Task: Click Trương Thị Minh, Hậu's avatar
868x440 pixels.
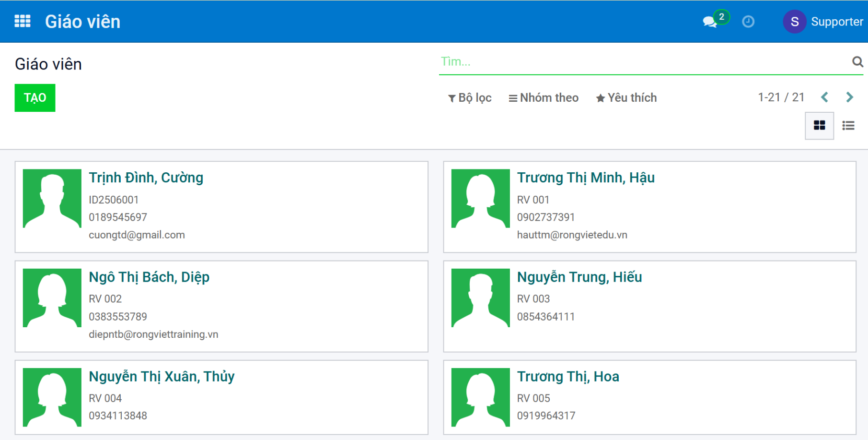Action: pos(480,198)
